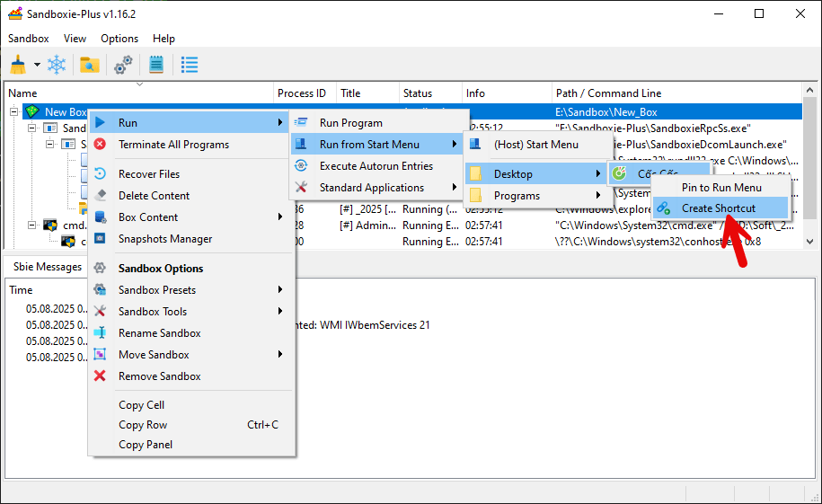Select Run Program in submenu
Viewport: 822px width, 504px height.
tap(376, 123)
